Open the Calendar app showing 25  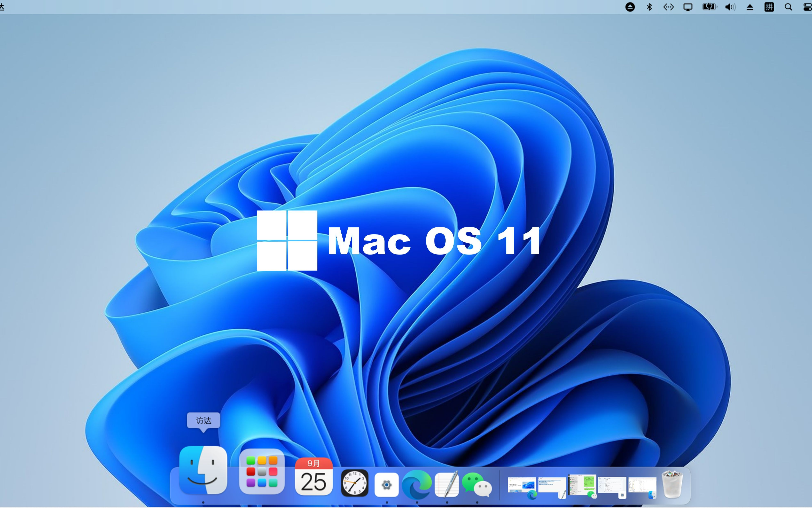314,476
